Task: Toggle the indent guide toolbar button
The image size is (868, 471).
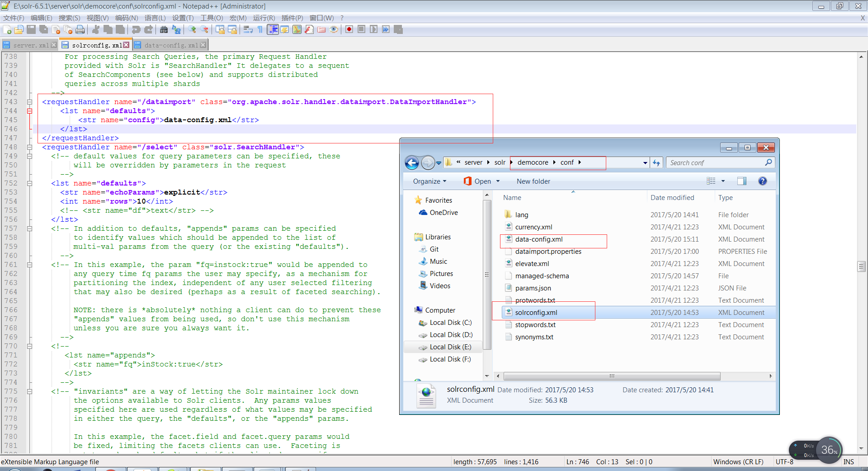Action: [273, 30]
